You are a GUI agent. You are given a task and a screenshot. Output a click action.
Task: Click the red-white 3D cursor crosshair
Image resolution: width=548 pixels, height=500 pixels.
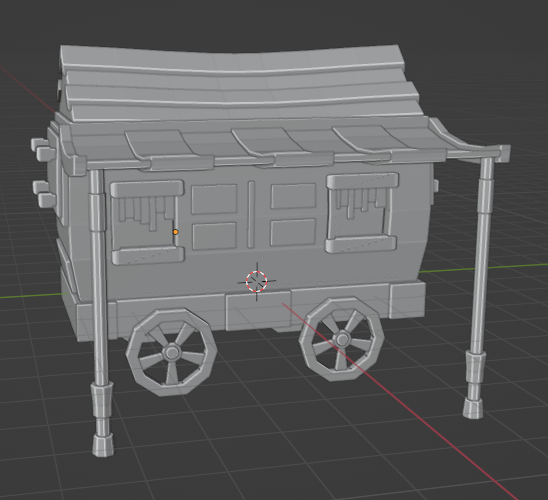[257, 281]
